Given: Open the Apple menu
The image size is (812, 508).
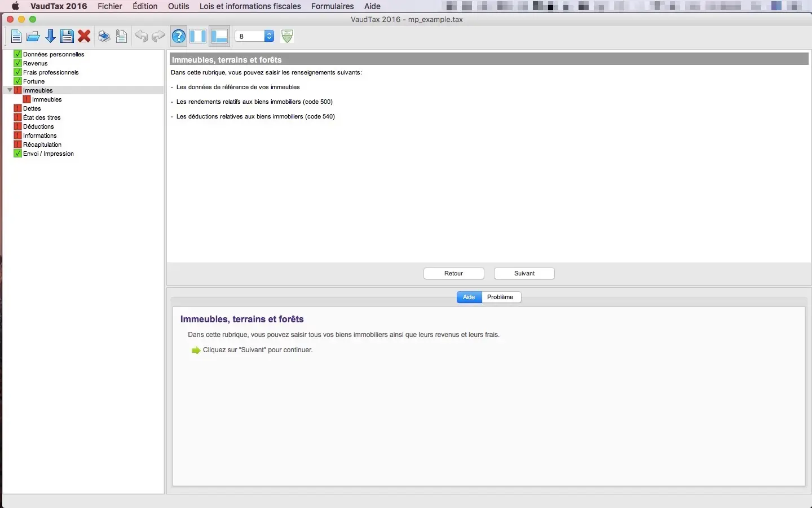Looking at the screenshot, I should click(15, 6).
